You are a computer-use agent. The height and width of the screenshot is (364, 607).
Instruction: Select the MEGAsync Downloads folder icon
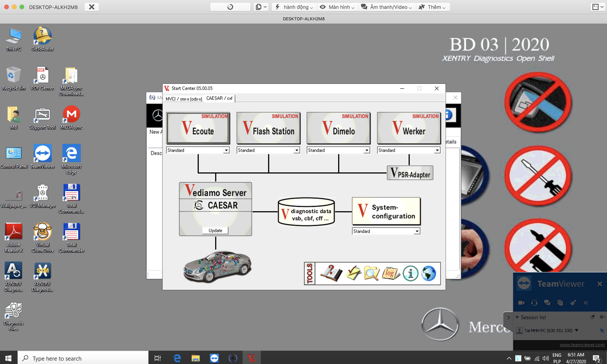[x=71, y=82]
